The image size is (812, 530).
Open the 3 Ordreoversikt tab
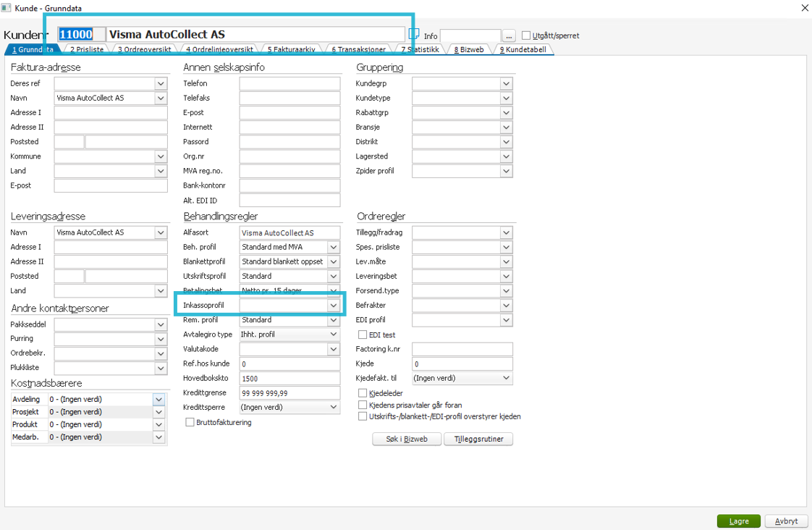point(145,49)
